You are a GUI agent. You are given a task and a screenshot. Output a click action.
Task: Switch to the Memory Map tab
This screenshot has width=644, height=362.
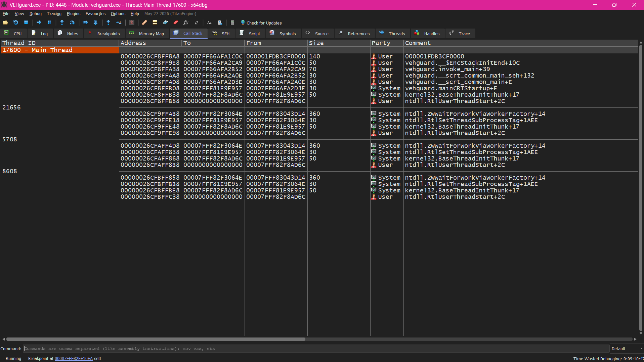click(x=147, y=34)
